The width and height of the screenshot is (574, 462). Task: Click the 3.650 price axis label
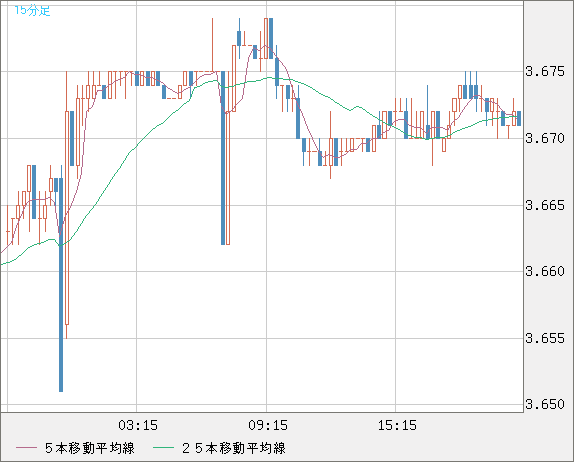[x=545, y=404]
